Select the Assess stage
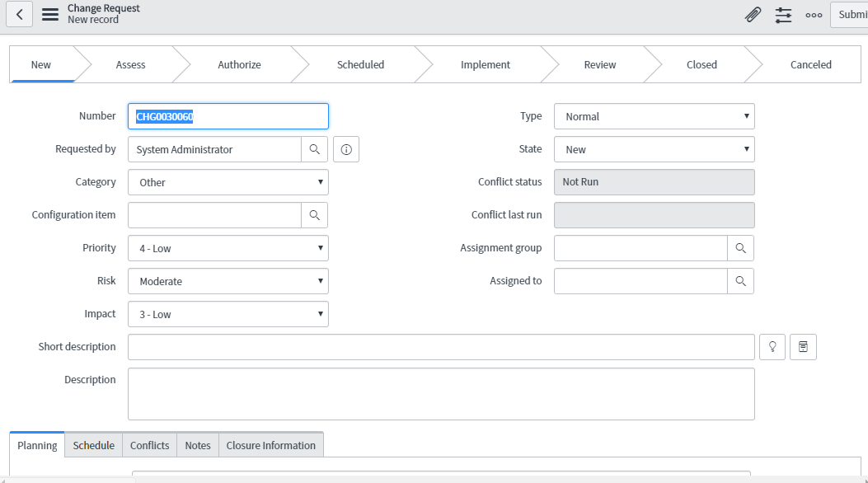Screen dimensions: 868x483 (130, 65)
